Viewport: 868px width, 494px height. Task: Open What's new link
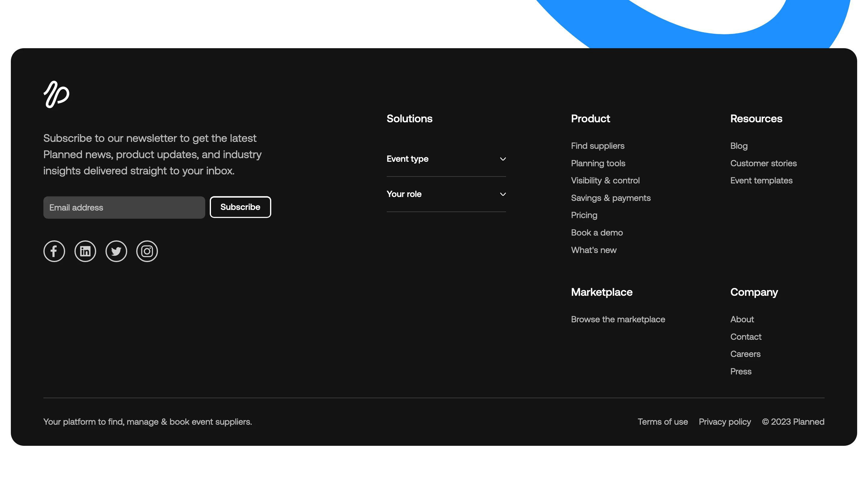click(x=594, y=250)
